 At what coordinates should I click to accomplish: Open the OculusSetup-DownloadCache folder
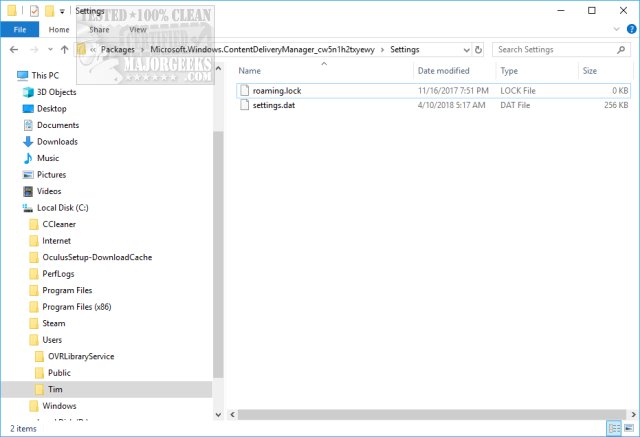(x=97, y=257)
